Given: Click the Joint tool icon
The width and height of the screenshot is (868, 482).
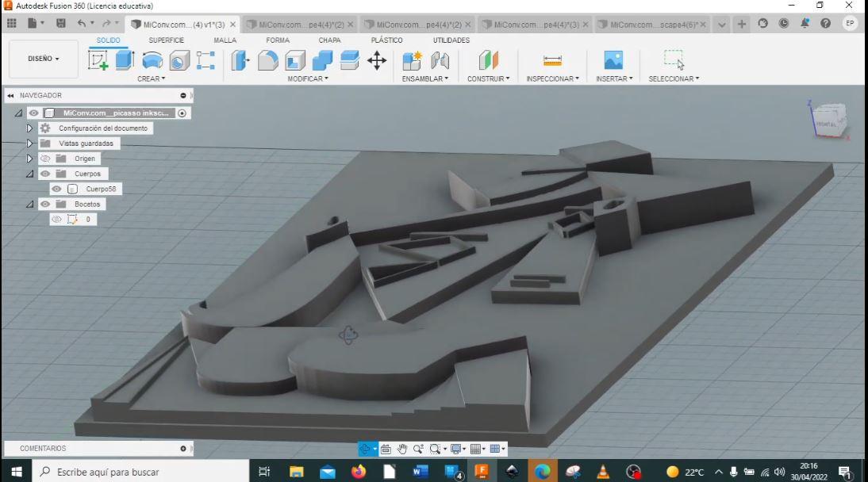Looking at the screenshot, I should tap(440, 60).
